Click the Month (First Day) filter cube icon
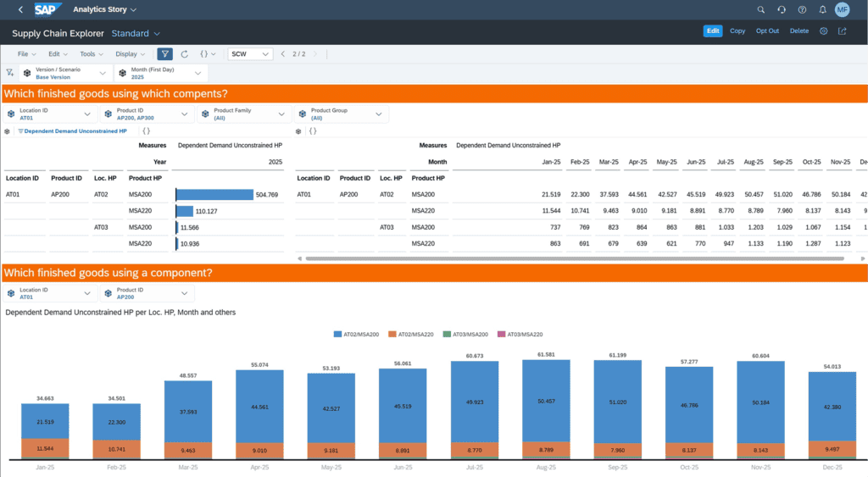The height and width of the screenshot is (477, 868). (x=122, y=73)
